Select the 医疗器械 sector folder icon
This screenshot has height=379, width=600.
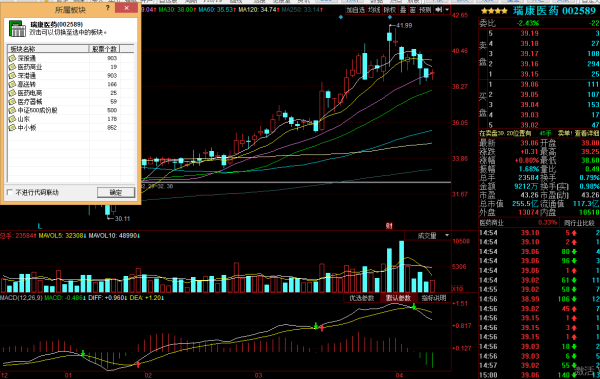tap(12, 102)
